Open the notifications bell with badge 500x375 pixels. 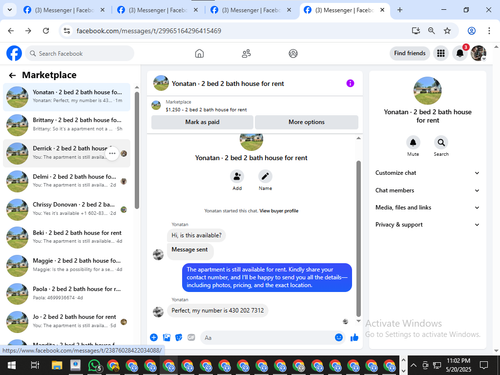click(x=460, y=53)
